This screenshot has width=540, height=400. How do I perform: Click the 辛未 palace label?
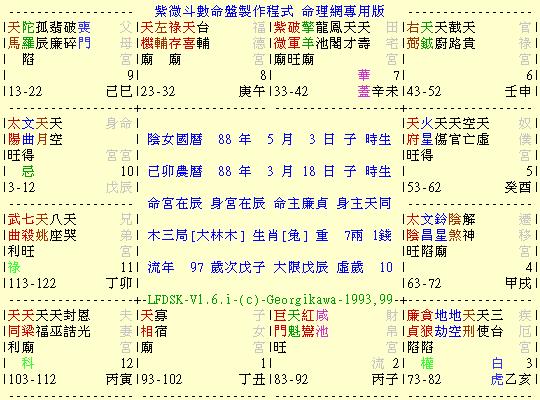point(385,91)
